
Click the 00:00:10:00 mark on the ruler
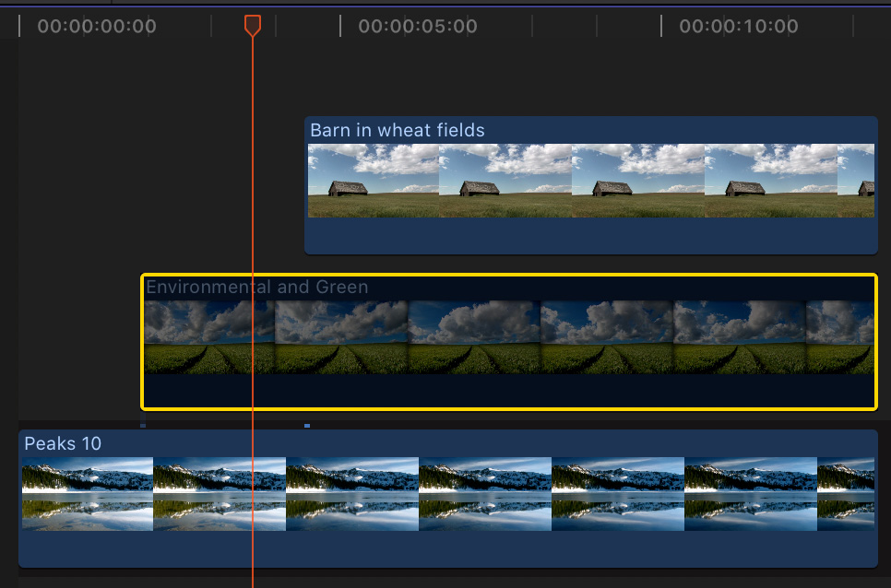(x=738, y=27)
